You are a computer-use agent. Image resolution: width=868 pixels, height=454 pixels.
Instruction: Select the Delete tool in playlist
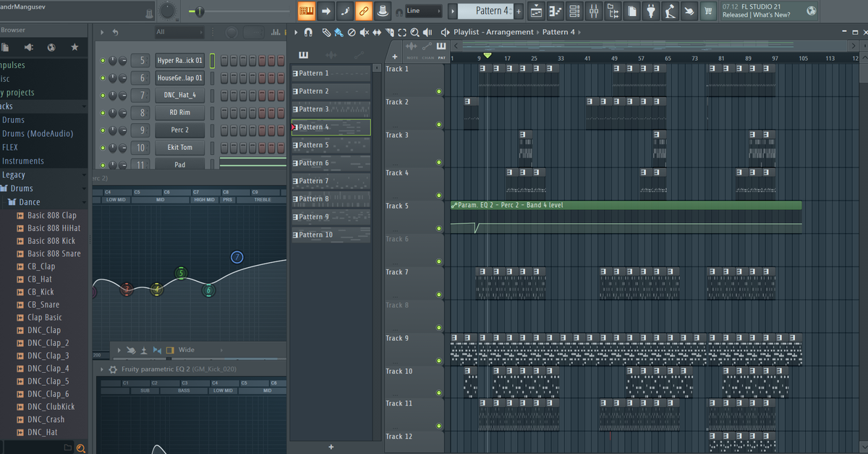coord(352,32)
